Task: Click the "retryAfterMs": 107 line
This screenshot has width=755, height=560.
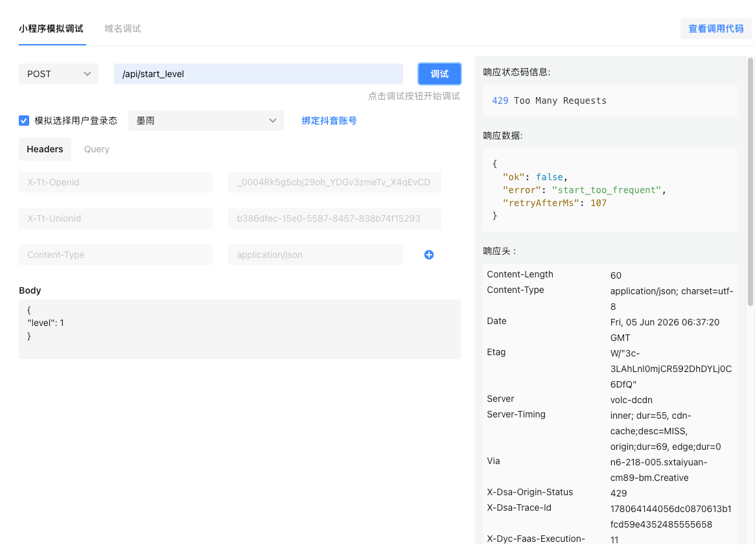Action: click(554, 203)
